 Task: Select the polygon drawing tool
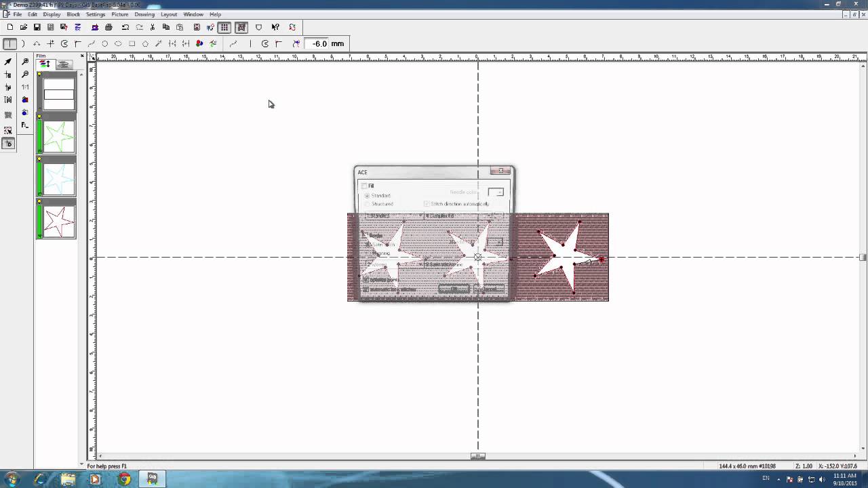click(x=145, y=43)
